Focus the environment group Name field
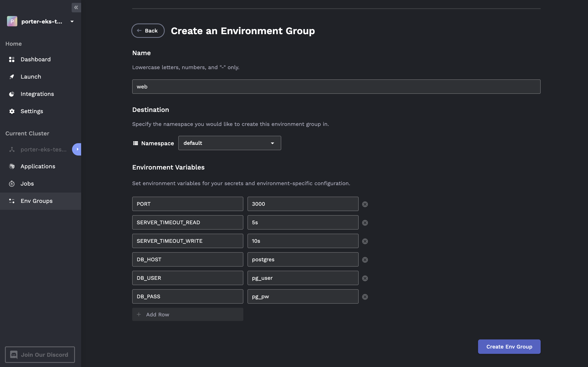The width and height of the screenshot is (588, 367). (336, 87)
